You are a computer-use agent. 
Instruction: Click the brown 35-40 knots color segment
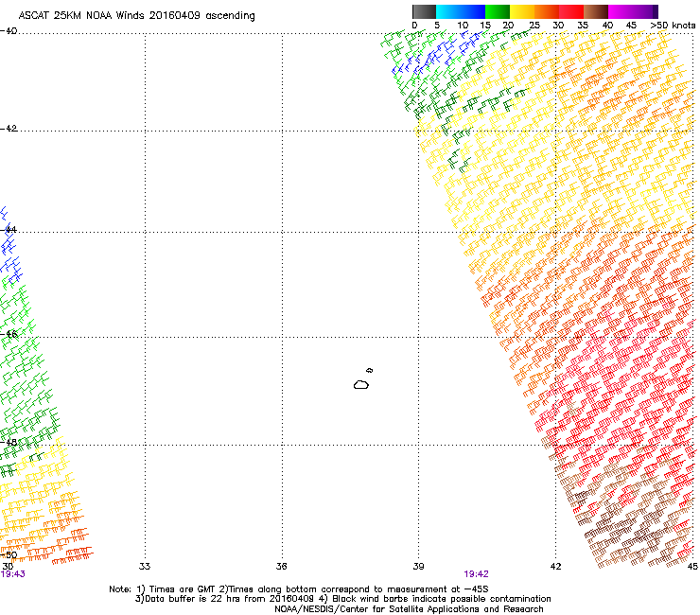point(596,11)
